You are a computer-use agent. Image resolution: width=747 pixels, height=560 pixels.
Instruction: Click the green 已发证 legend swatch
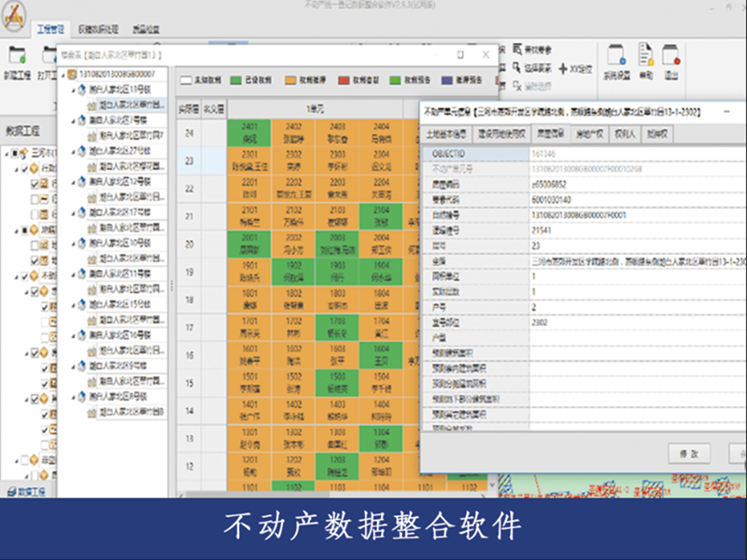pyautogui.click(x=236, y=81)
